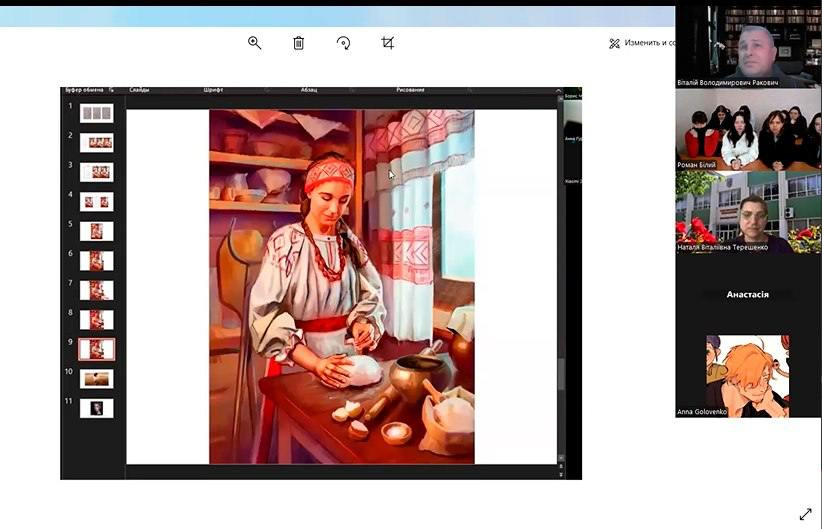This screenshot has width=822, height=529.
Task: Select slide 4 thumbnail
Action: [x=96, y=202]
